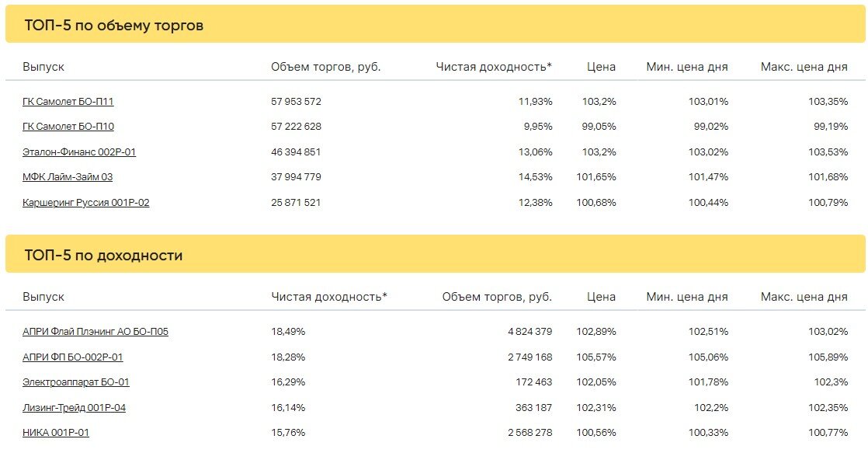Open Электроаппарат БО-01 bond page

[x=76, y=382]
